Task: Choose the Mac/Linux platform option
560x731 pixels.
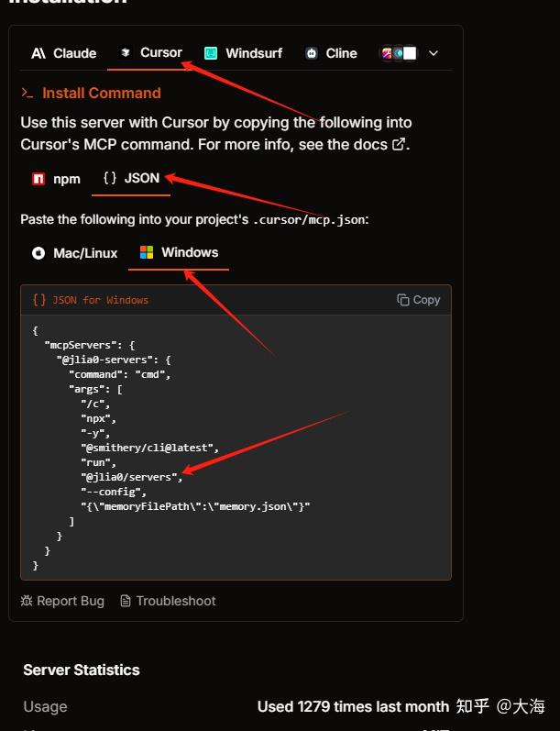Action: pyautogui.click(x=75, y=253)
